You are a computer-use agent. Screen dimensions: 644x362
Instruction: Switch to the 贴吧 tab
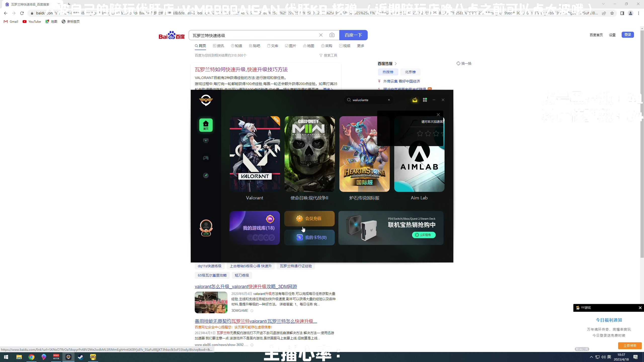pyautogui.click(x=255, y=46)
